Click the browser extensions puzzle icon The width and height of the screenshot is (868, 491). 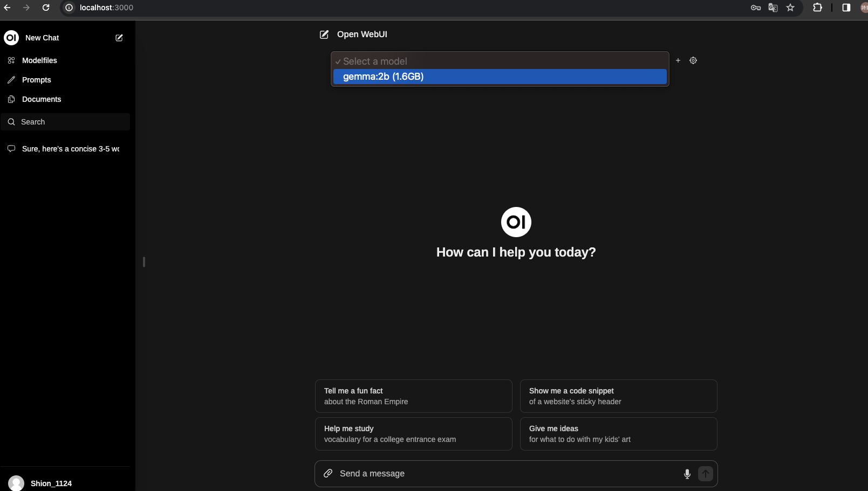click(818, 8)
